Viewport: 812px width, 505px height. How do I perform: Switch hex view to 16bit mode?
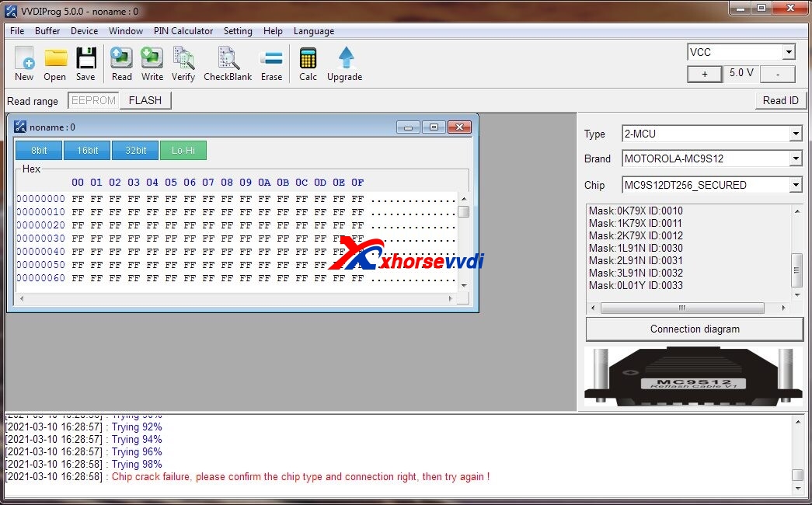[87, 150]
